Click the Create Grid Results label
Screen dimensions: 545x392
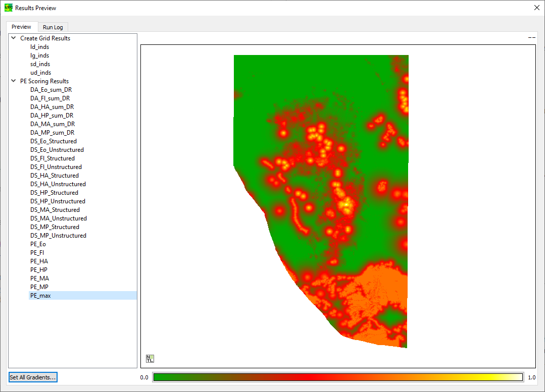pyautogui.click(x=45, y=38)
